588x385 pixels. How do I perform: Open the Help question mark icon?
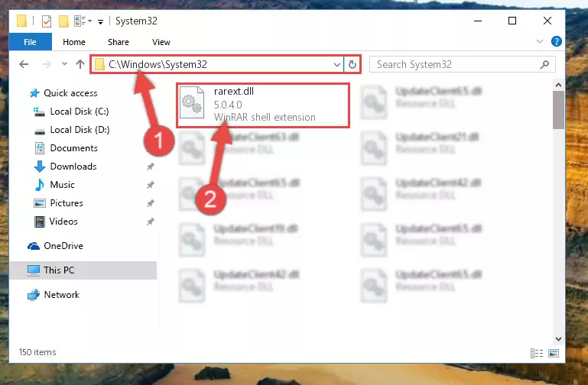pos(557,41)
